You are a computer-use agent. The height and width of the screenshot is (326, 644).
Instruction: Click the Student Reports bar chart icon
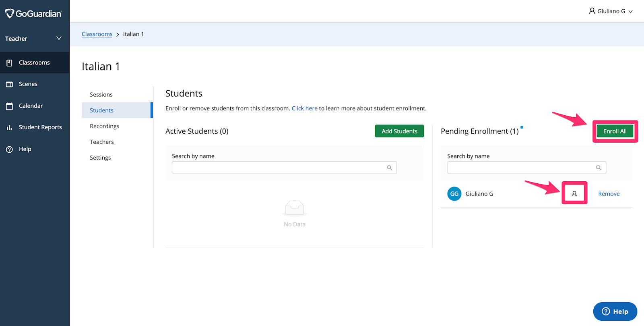(9, 127)
